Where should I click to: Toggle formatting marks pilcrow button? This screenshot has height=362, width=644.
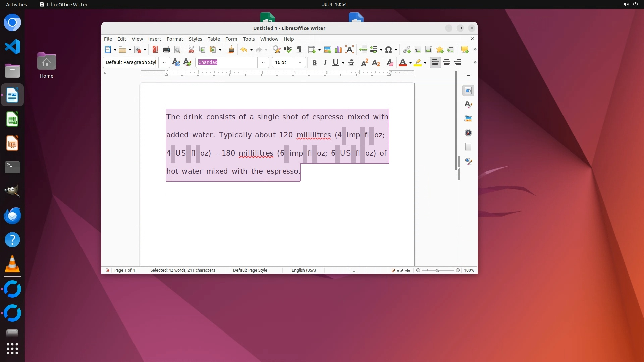[x=299, y=50]
